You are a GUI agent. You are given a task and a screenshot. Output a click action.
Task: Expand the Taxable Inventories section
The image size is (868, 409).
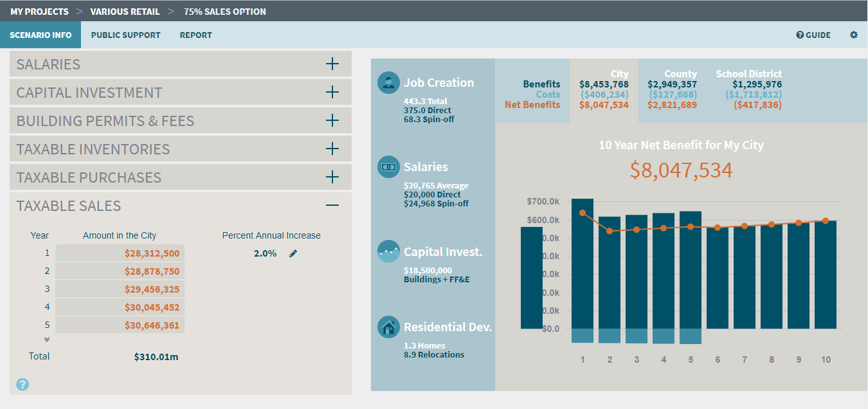332,149
